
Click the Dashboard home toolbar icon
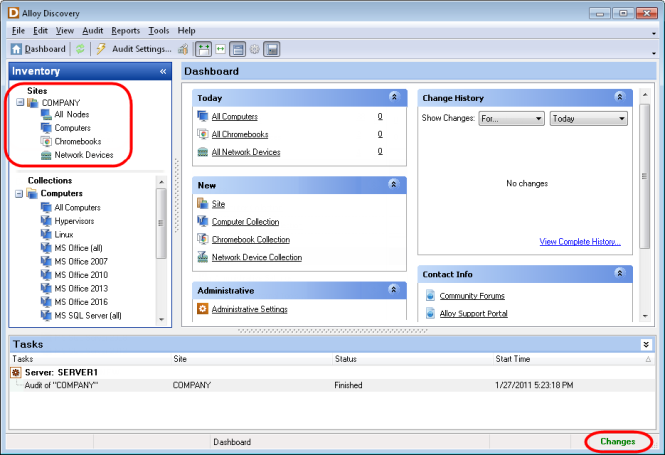click(17, 49)
